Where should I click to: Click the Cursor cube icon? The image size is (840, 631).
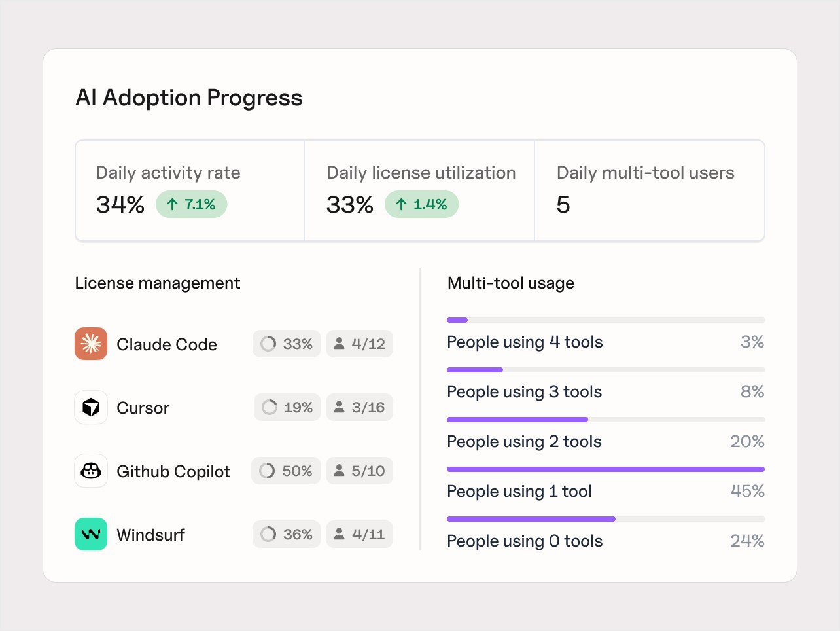[x=91, y=407]
